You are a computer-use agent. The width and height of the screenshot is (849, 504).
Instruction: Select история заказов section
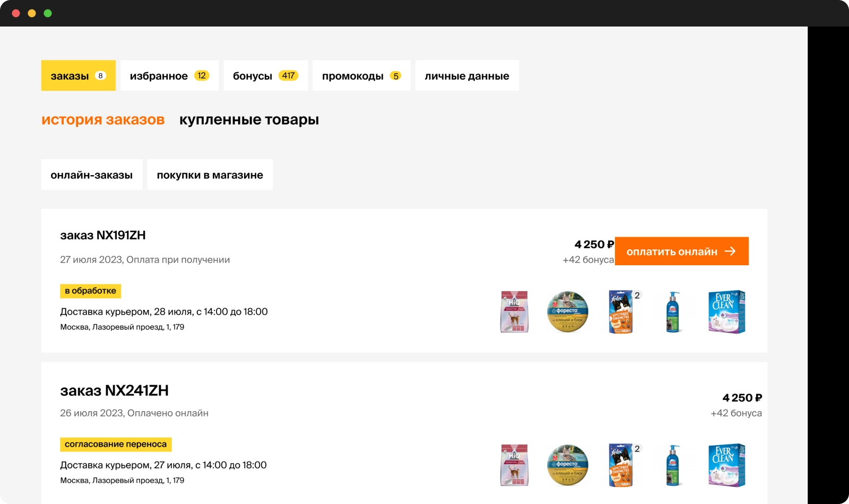103,120
